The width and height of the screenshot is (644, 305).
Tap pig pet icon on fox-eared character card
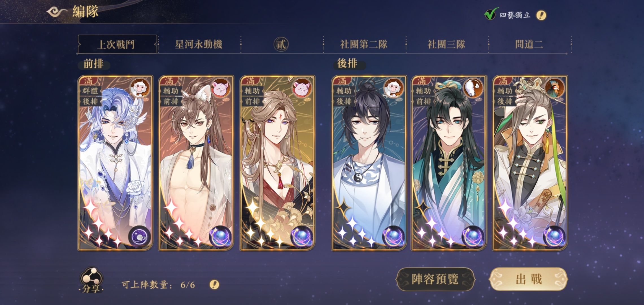point(221,88)
